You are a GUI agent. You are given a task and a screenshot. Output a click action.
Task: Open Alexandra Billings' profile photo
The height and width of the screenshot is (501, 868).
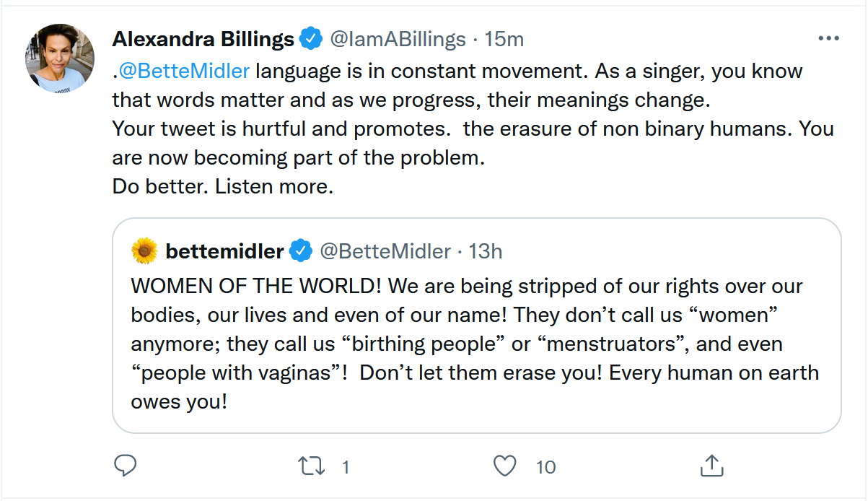tap(60, 58)
